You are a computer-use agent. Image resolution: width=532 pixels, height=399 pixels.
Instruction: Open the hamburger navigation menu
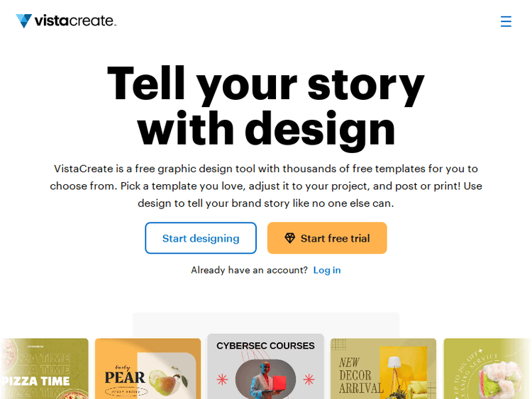pos(506,21)
